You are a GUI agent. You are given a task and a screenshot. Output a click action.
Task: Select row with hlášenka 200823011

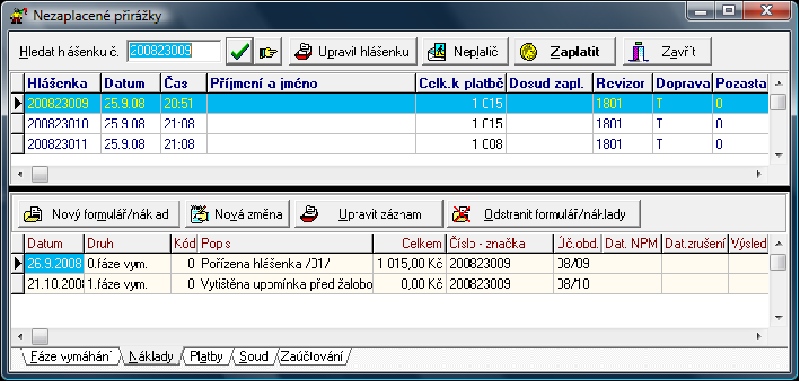389,144
